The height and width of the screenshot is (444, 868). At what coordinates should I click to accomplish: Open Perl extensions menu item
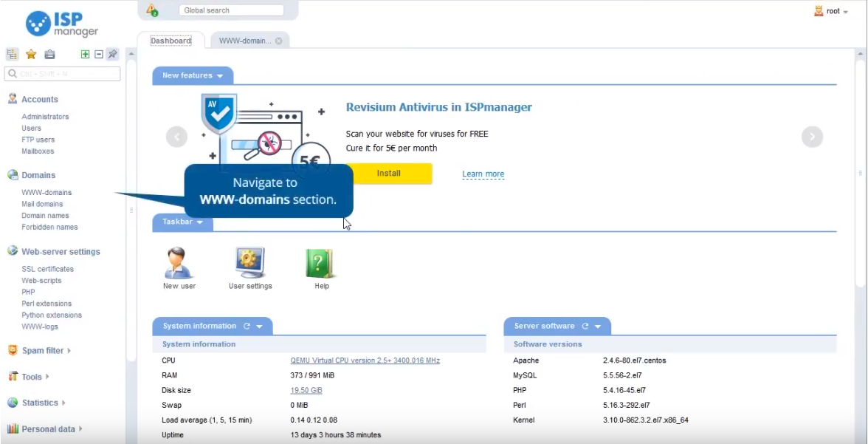(x=46, y=304)
